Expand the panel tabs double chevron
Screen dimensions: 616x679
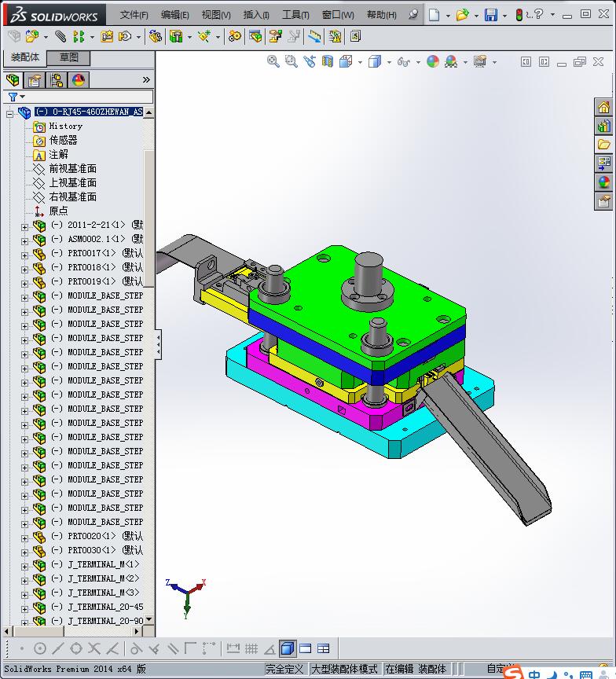click(146, 79)
